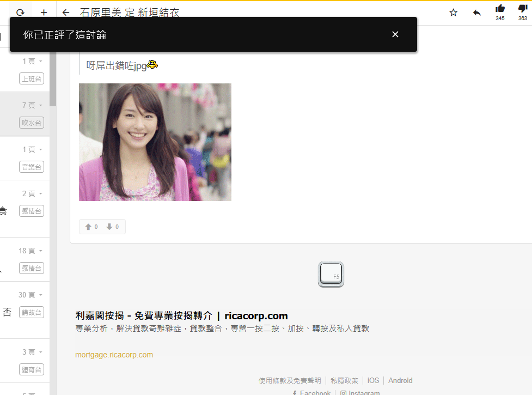The height and width of the screenshot is (395, 532).
Task: Open 使用條款及免責聲明 footer link
Action: (x=290, y=380)
